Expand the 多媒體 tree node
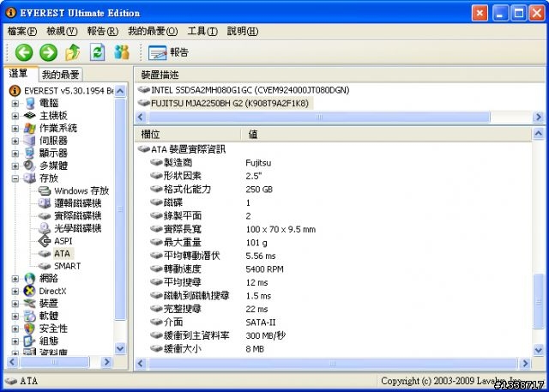 (15, 166)
